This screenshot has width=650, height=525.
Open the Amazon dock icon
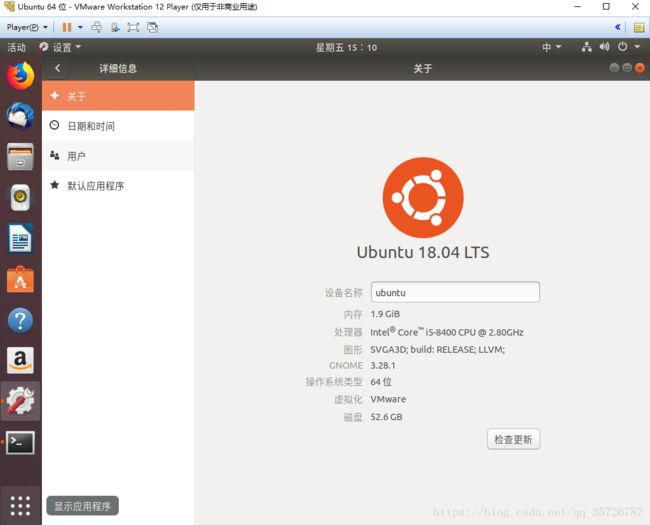pyautogui.click(x=20, y=360)
